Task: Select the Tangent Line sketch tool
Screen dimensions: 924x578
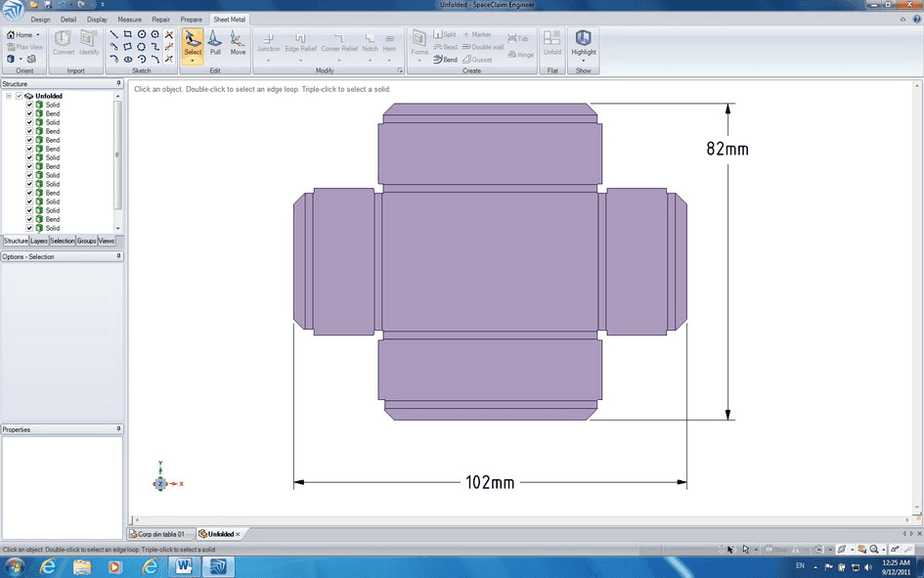Action: point(113,47)
